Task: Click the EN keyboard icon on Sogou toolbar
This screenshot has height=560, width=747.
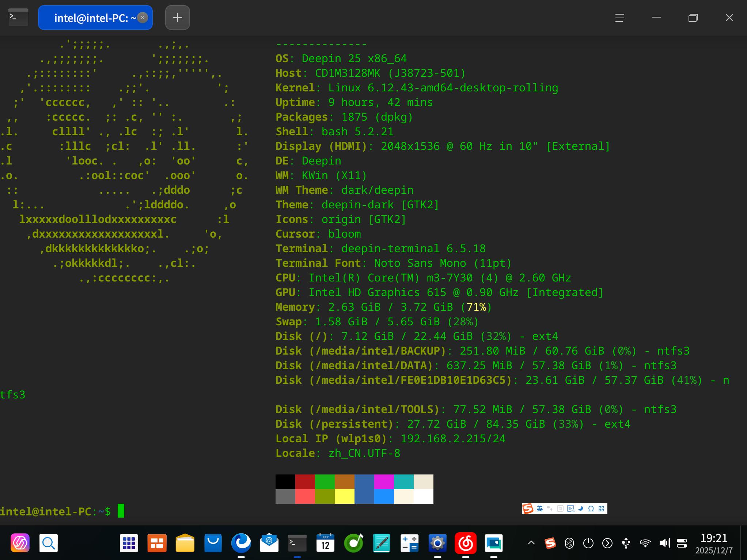Action: pos(570,508)
